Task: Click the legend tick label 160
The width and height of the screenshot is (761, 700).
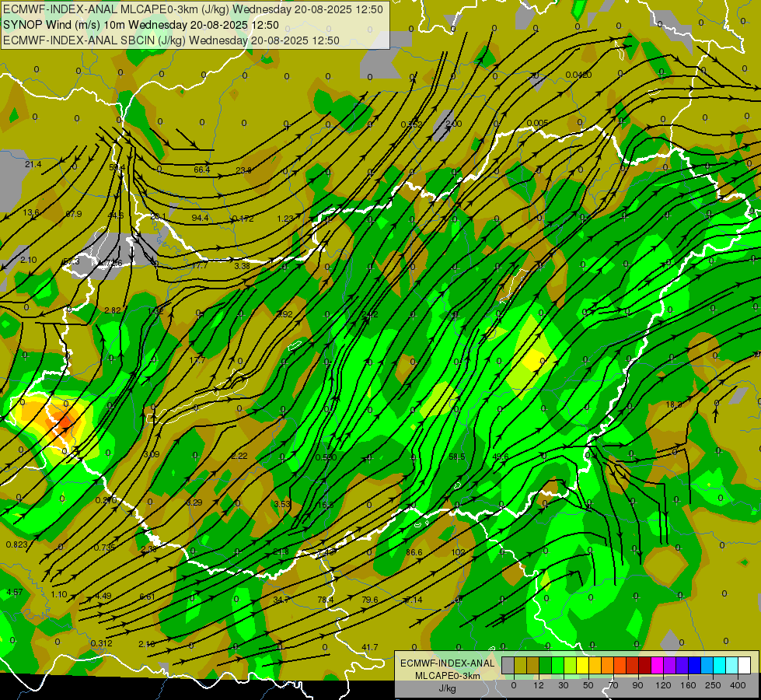Action: (688, 685)
